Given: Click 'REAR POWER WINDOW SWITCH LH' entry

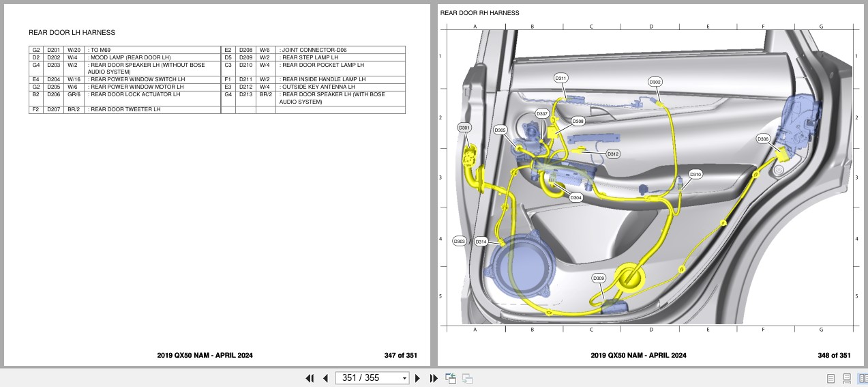Looking at the screenshot, I should 136,79.
